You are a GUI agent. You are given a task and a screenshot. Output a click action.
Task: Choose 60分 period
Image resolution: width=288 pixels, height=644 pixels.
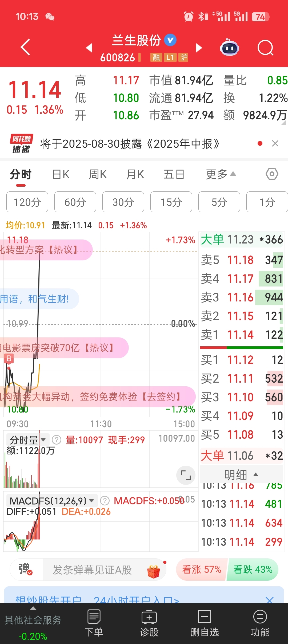tap(75, 202)
